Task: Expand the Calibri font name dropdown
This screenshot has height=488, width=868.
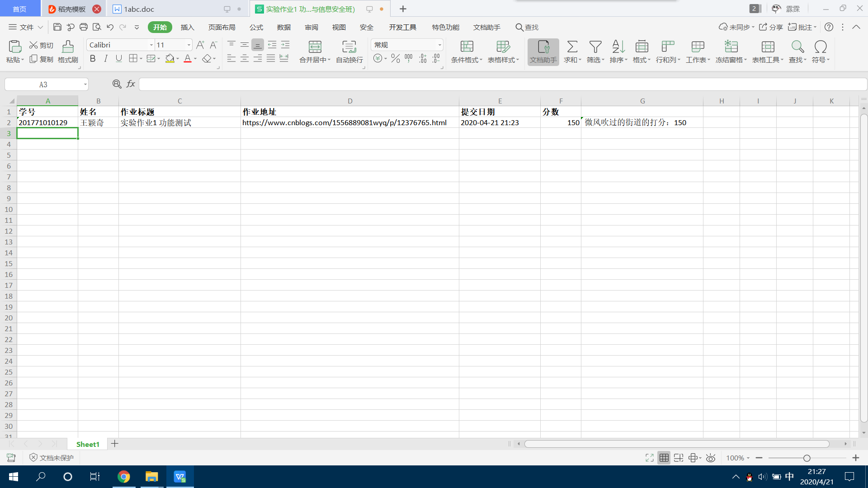Action: pos(151,45)
